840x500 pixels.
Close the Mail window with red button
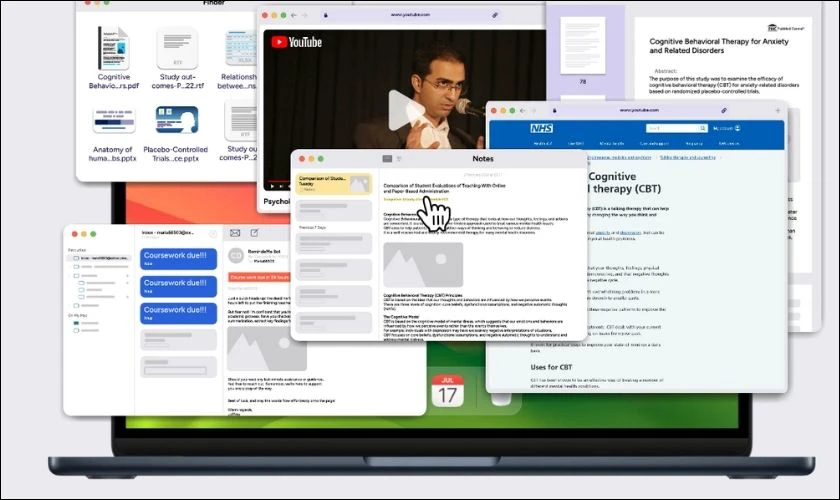tap(74, 234)
